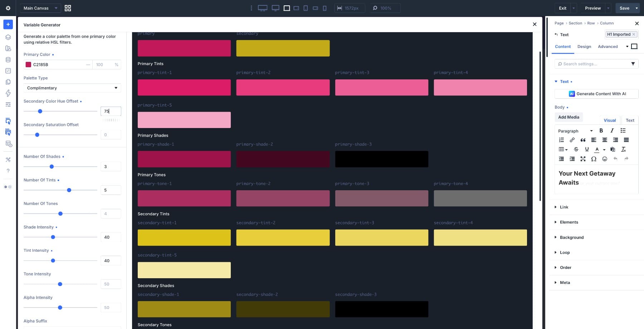Insert special character omega icon
Screen dimensions: 644x329
(x=594, y=159)
